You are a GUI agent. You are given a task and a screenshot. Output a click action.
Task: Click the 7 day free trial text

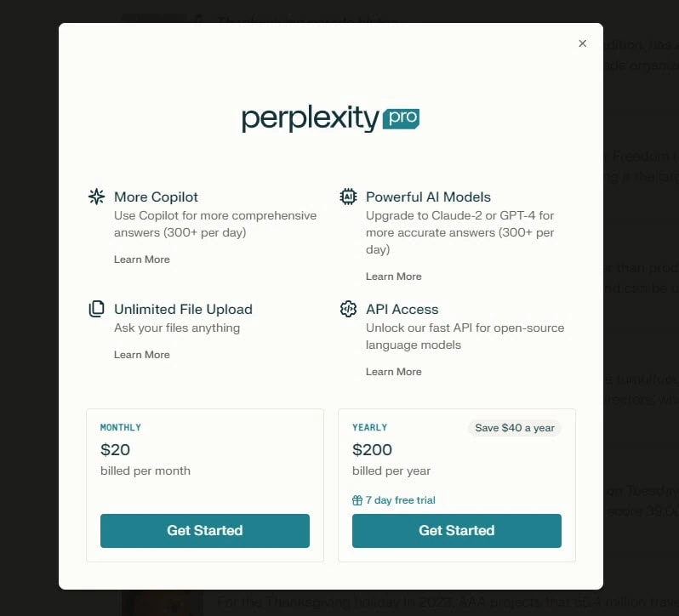pos(401,500)
